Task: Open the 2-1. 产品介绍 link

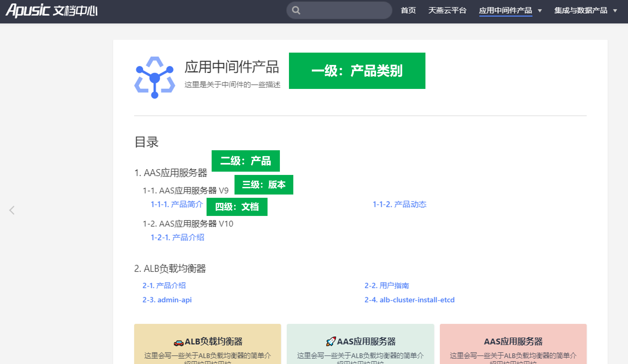Action: click(x=164, y=286)
